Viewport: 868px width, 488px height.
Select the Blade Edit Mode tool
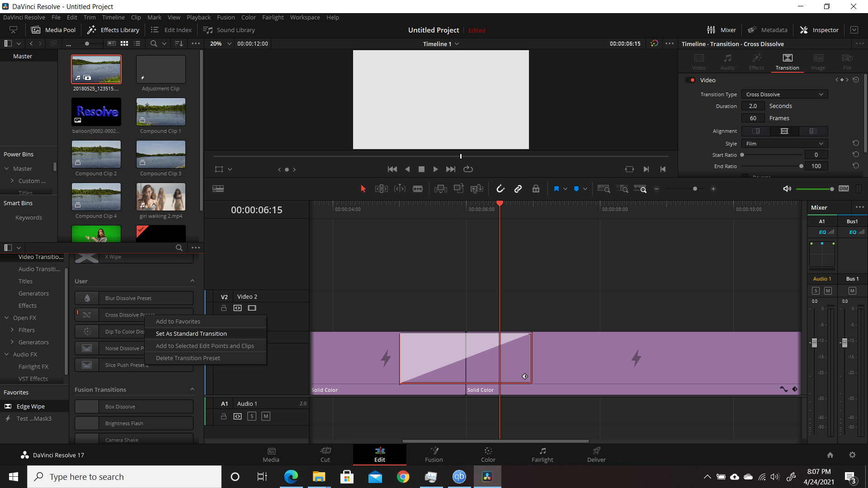click(418, 189)
